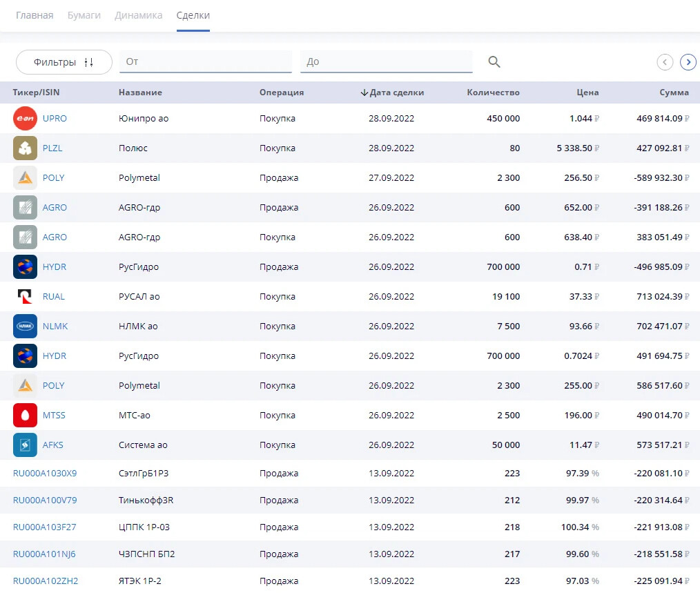Click the magnifier search icon
This screenshot has height=593, width=700.
[494, 61]
